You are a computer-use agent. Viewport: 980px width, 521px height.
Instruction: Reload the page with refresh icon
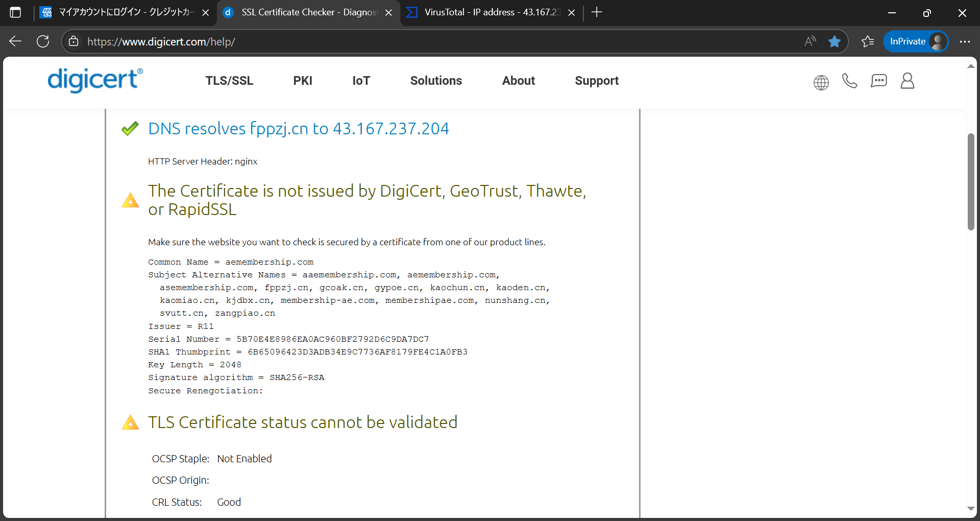pos(43,41)
